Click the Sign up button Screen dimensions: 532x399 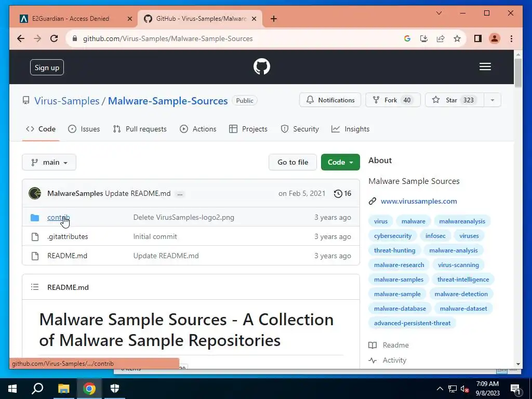47,68
